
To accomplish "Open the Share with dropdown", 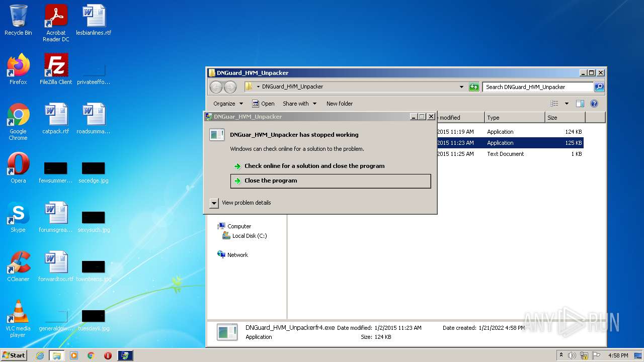I will (x=300, y=104).
